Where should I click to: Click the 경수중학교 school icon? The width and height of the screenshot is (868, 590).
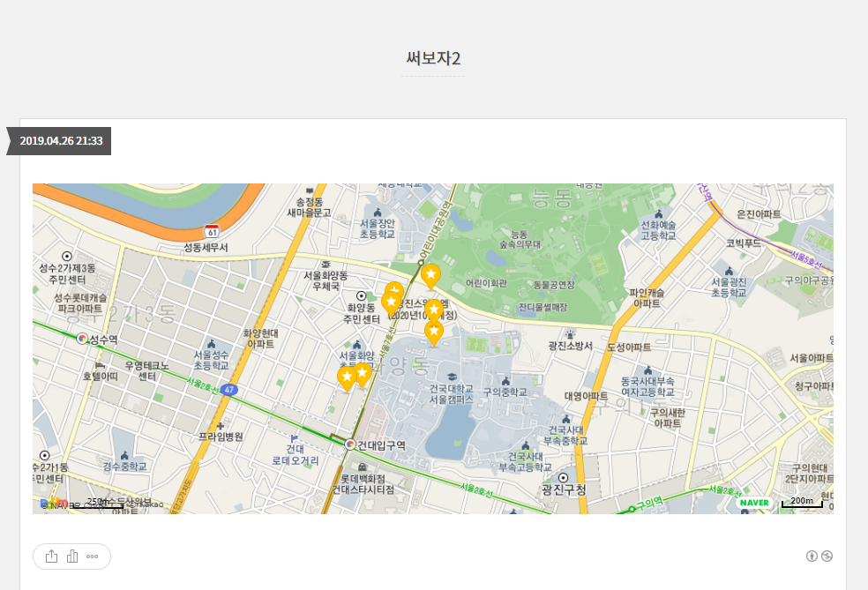tap(124, 455)
